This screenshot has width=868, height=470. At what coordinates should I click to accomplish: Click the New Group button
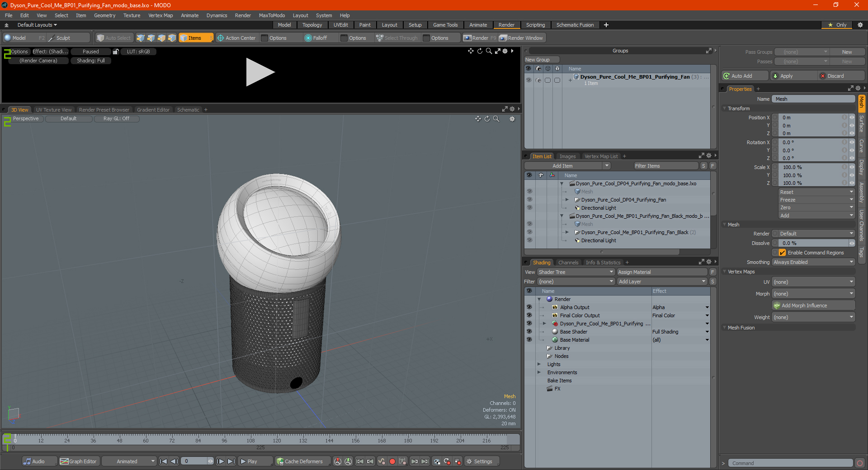(542, 60)
